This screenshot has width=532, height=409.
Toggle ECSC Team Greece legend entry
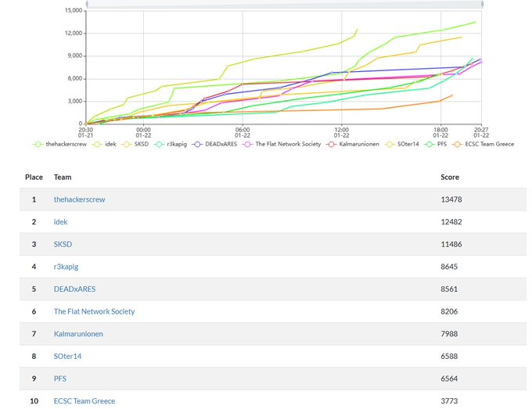[x=486, y=144]
